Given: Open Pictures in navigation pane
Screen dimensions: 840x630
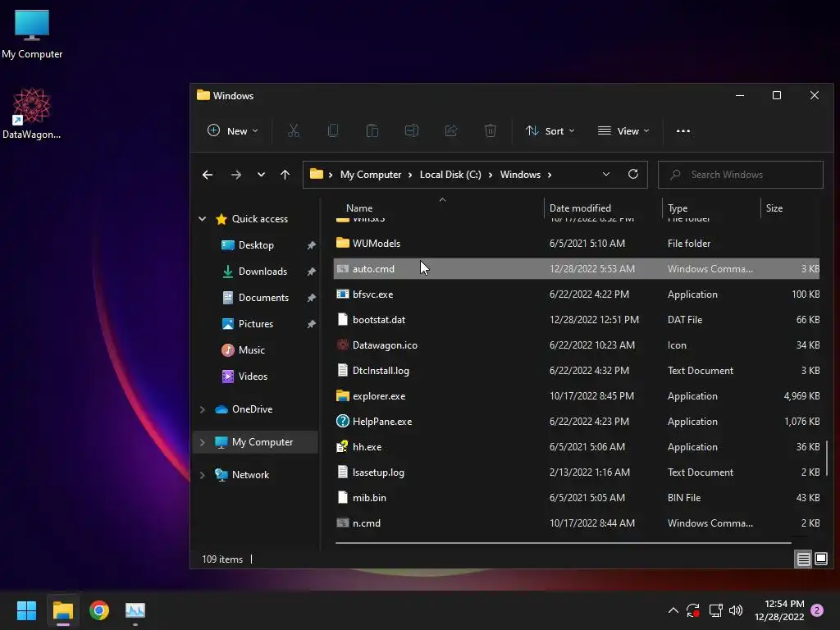Looking at the screenshot, I should coord(256,324).
